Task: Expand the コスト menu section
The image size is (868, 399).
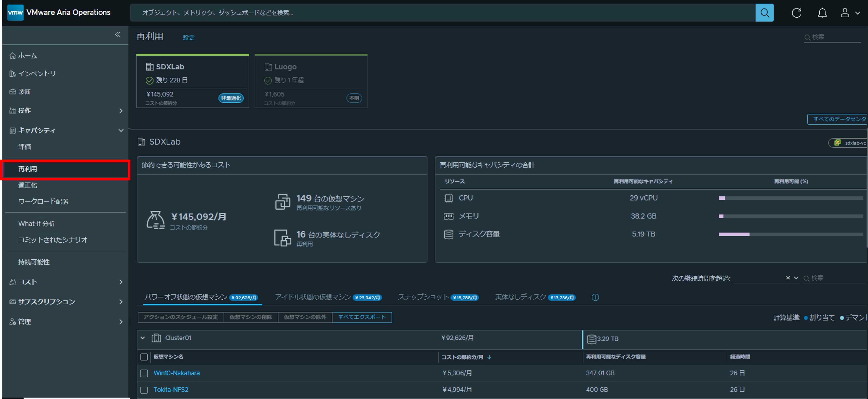Action: pyautogui.click(x=66, y=282)
